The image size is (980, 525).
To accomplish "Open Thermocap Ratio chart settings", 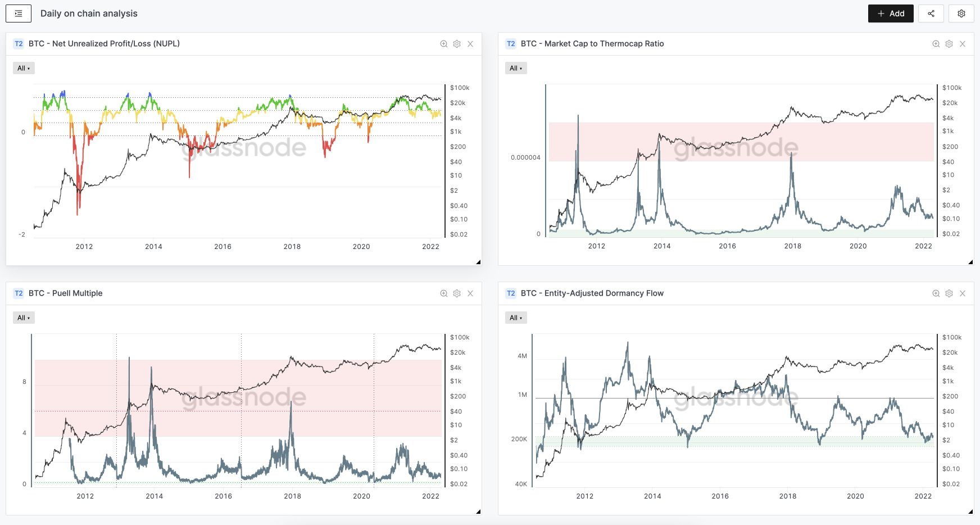I will 949,44.
